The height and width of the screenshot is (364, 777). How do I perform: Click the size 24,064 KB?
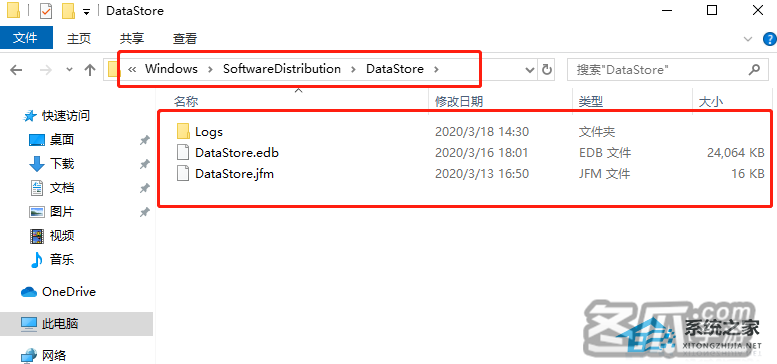pos(735,153)
